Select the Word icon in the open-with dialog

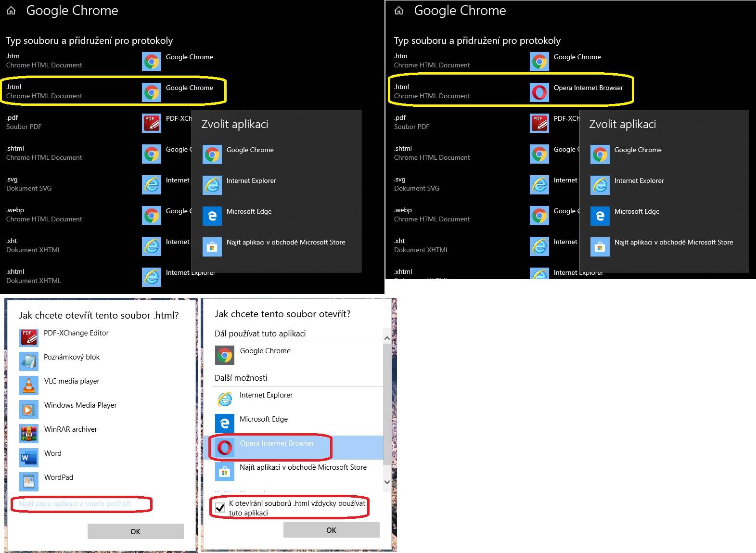(29, 458)
